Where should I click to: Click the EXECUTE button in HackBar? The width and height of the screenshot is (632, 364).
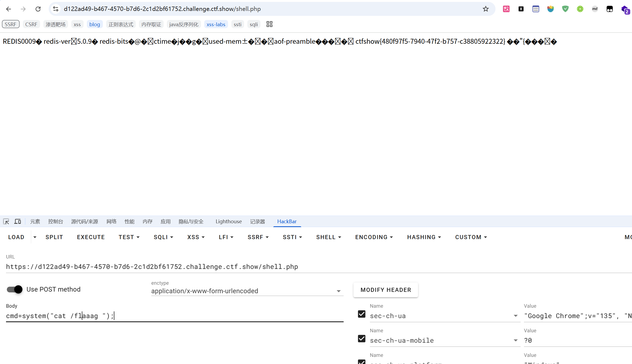[x=91, y=237]
